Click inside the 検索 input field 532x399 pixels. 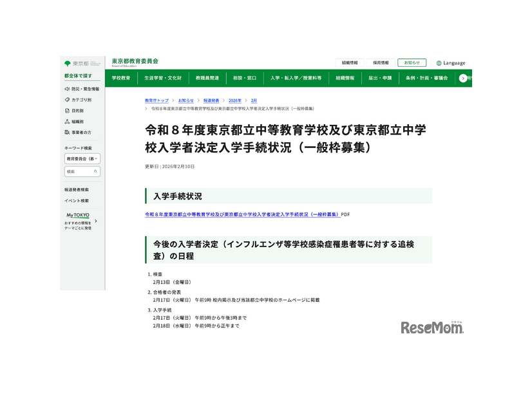point(77,172)
